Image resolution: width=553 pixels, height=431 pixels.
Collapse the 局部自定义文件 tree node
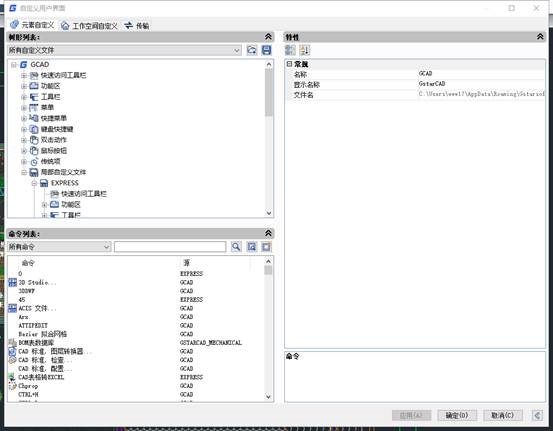24,172
